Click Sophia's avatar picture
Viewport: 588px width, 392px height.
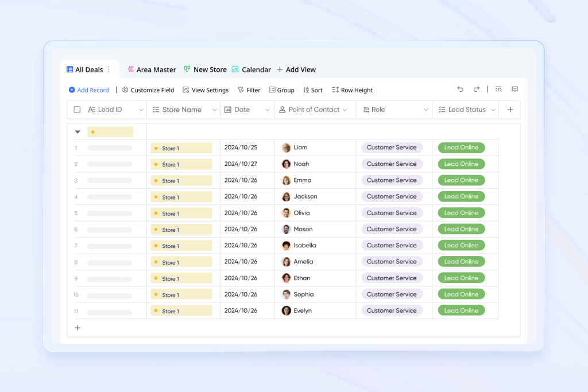(286, 294)
